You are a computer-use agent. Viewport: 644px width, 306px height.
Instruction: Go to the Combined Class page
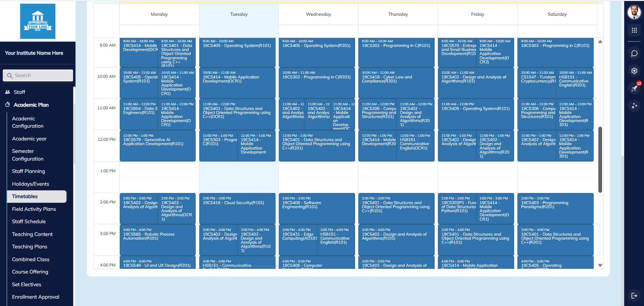pos(31,259)
